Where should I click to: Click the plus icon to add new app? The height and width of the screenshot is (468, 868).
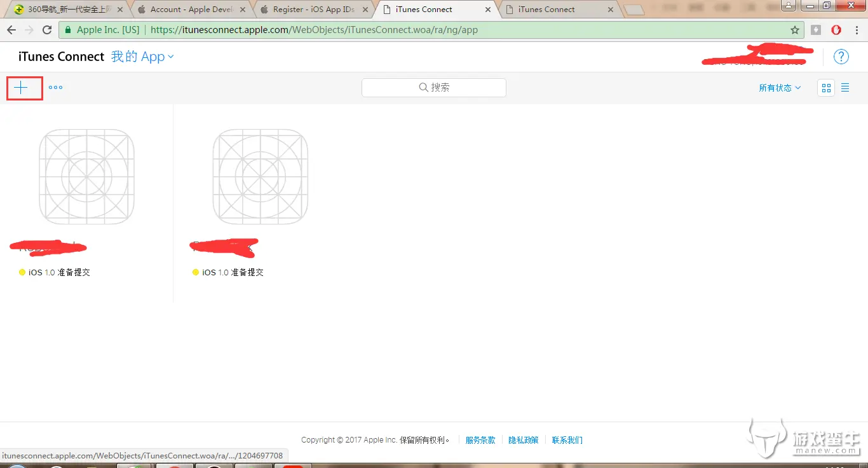coord(21,88)
